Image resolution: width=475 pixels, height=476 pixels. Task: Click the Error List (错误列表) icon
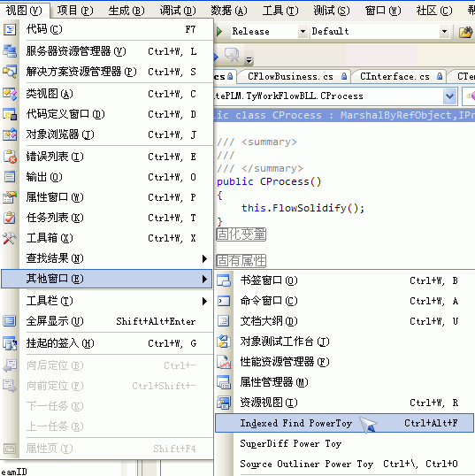click(10, 157)
